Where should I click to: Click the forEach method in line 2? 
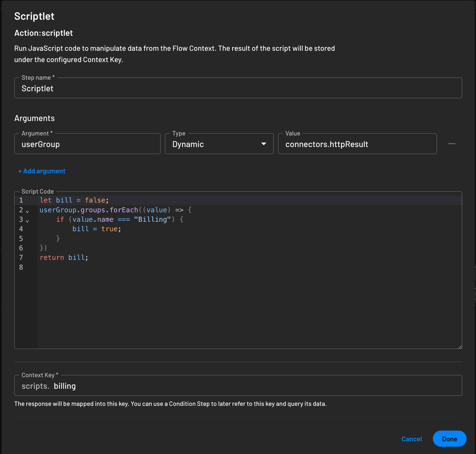(124, 210)
